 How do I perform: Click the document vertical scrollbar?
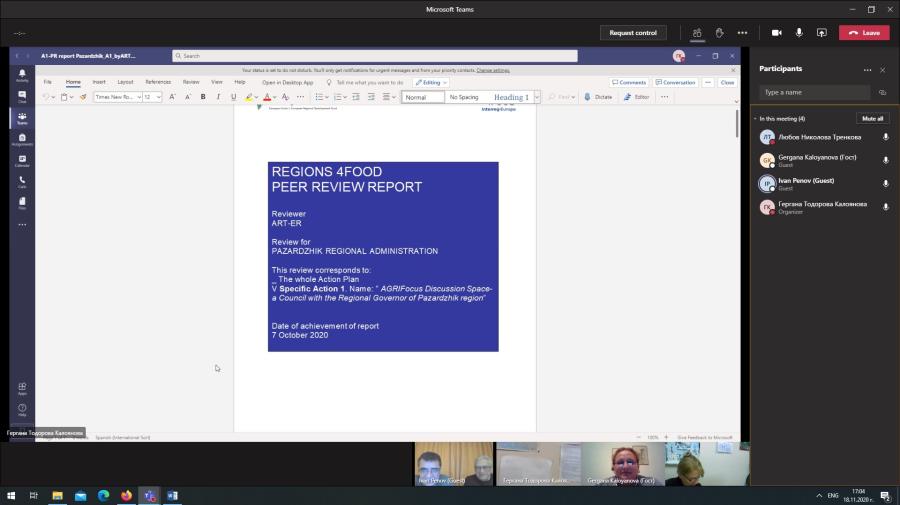[x=737, y=123]
